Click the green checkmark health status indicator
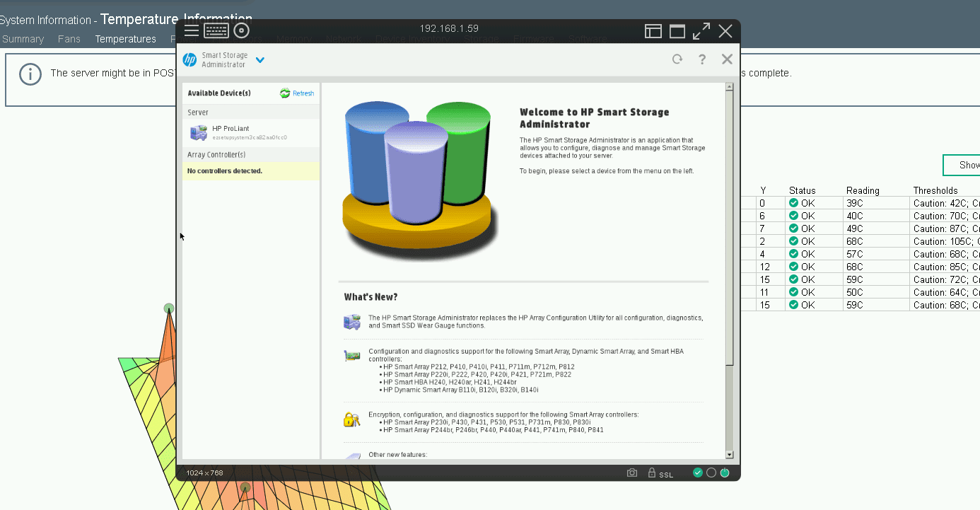 point(698,473)
